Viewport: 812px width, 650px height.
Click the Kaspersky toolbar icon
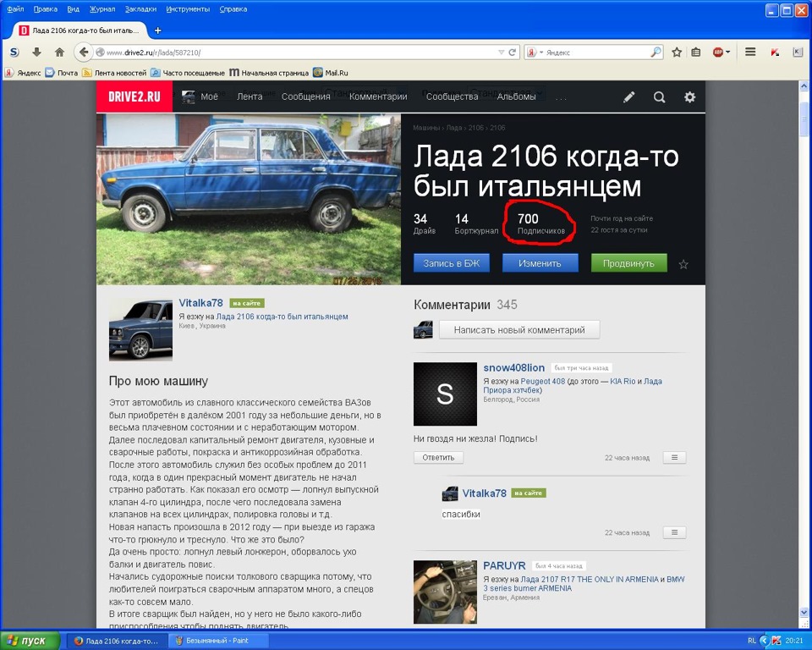776,52
